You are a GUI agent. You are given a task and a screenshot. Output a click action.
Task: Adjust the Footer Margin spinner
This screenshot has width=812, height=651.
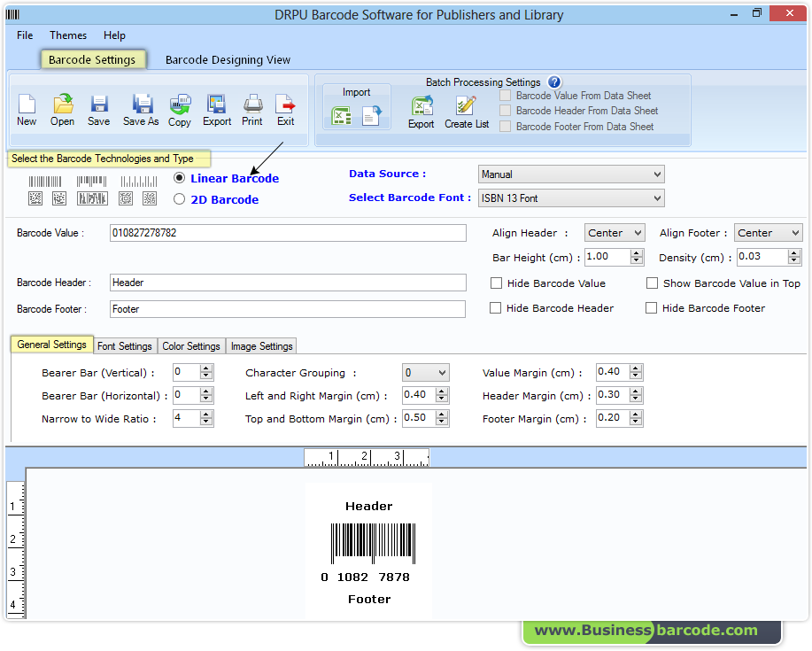coord(636,418)
